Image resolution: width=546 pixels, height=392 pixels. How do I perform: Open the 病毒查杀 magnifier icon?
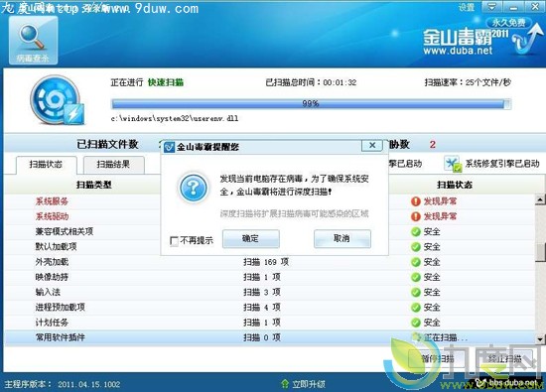[33, 41]
